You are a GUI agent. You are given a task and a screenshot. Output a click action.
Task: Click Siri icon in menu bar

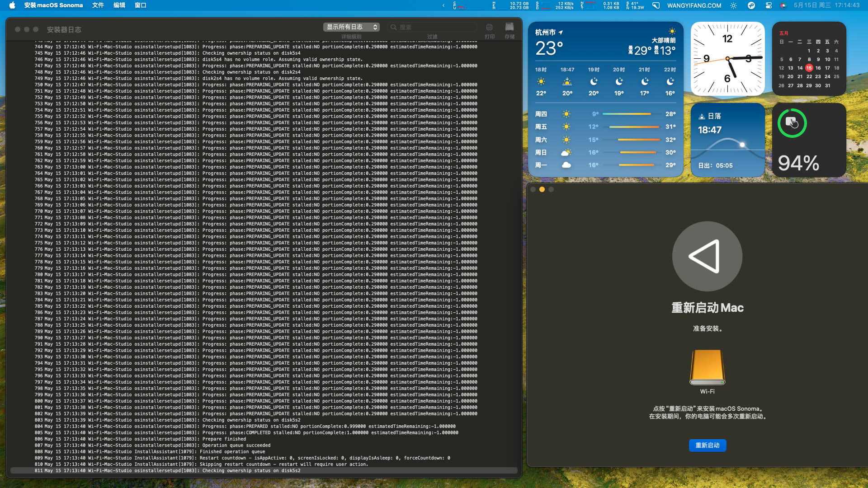783,5
